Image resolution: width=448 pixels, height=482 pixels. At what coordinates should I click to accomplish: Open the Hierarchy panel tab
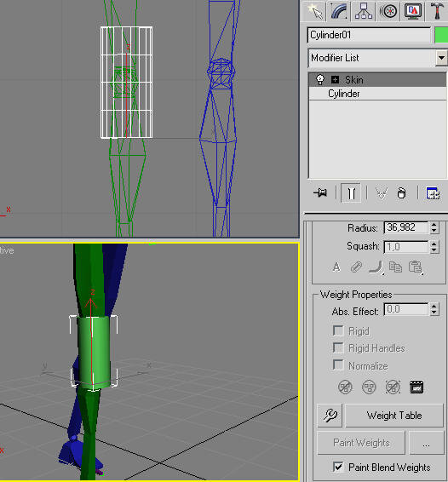click(x=364, y=11)
